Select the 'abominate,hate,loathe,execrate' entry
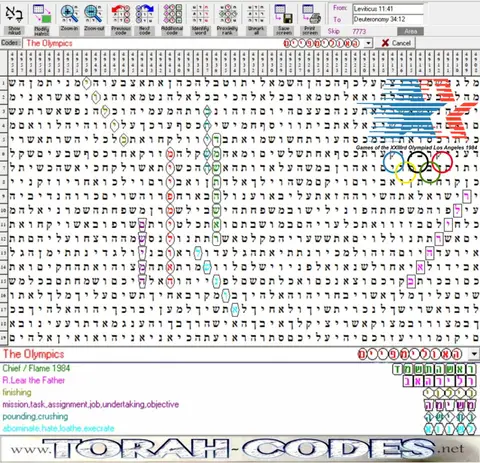The width and height of the screenshot is (480, 463). click(x=58, y=428)
